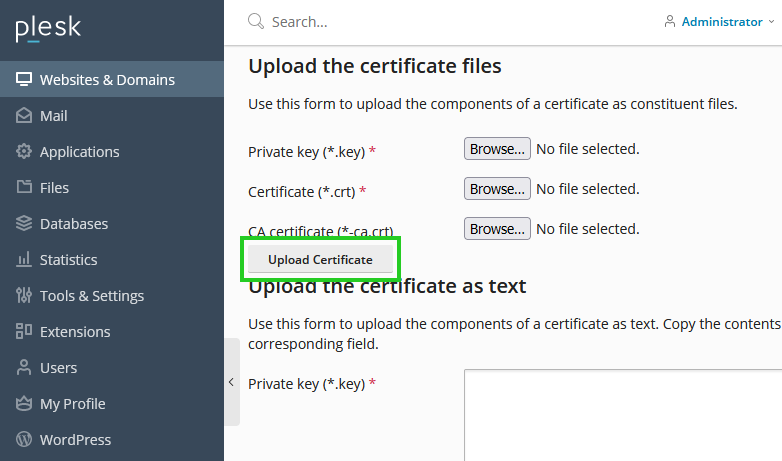Screen dimensions: 782x461
Task: Open Users from sidebar
Action: (x=112, y=367)
